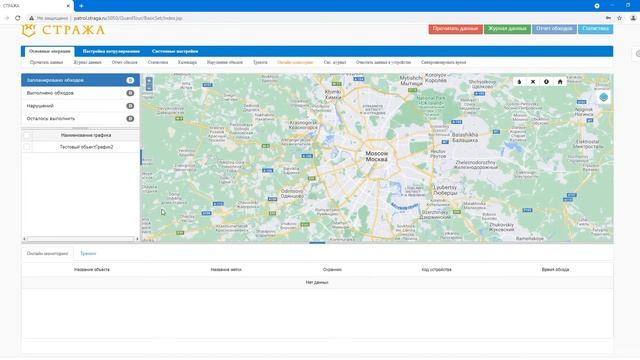Click Moscow label on the map
This screenshot has height=360, width=640.
tap(376, 156)
